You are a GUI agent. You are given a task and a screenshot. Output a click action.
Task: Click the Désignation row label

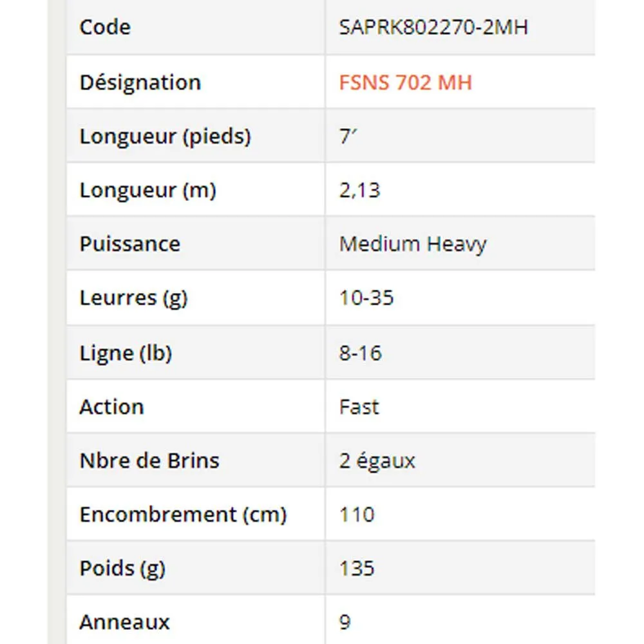click(140, 82)
